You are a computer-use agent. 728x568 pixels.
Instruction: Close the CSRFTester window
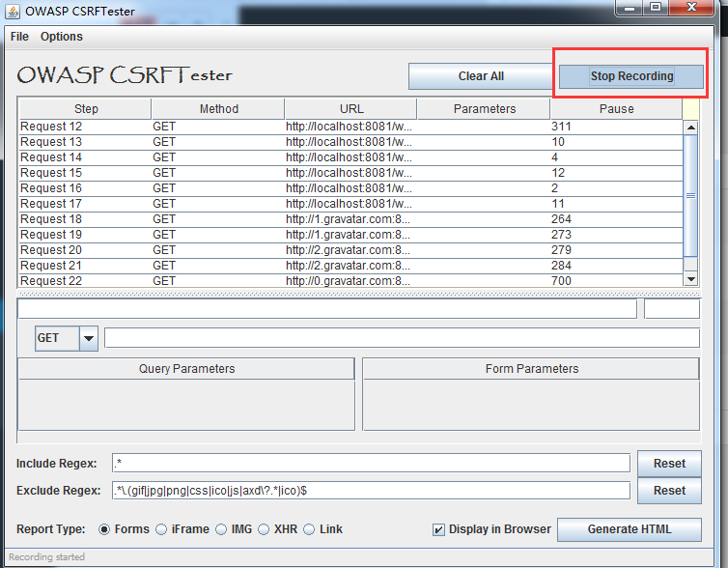click(691, 8)
